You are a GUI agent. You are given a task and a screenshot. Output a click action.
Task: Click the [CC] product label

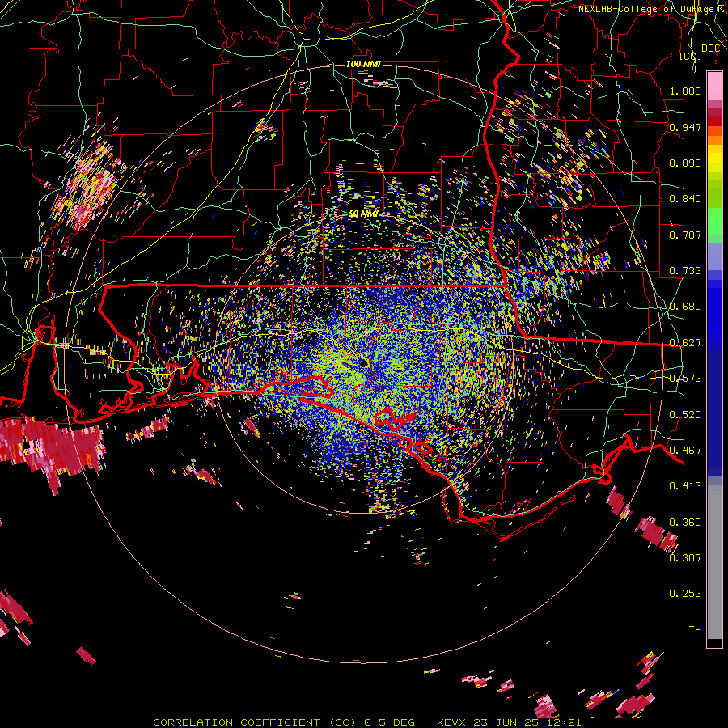coord(691,57)
